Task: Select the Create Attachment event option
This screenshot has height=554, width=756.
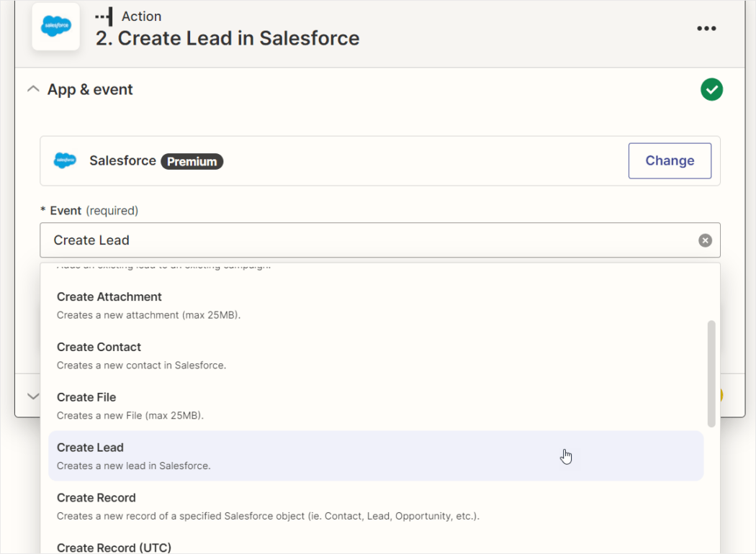Action: pyautogui.click(x=376, y=306)
